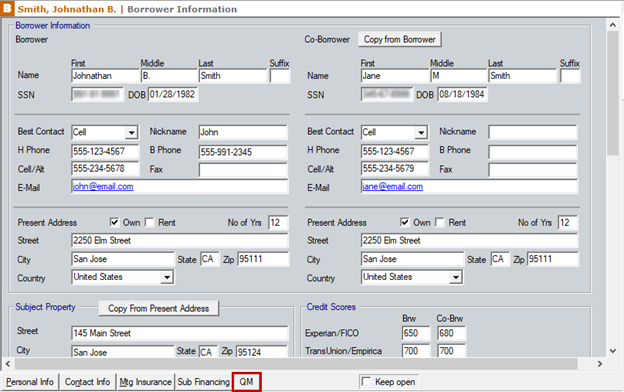624x392 pixels.
Task: Click Borrower Last name field Smith
Action: click(233, 76)
